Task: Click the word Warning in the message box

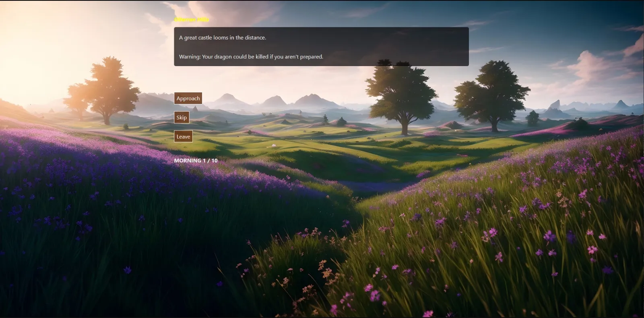Action: coord(189,57)
